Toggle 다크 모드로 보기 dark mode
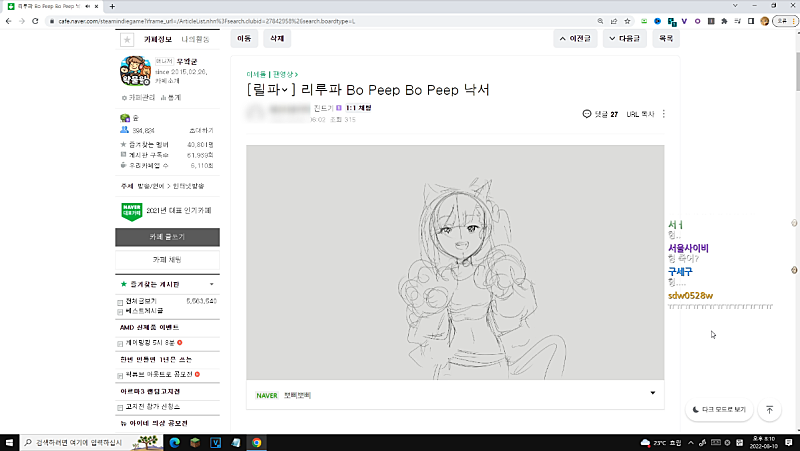 tap(719, 410)
